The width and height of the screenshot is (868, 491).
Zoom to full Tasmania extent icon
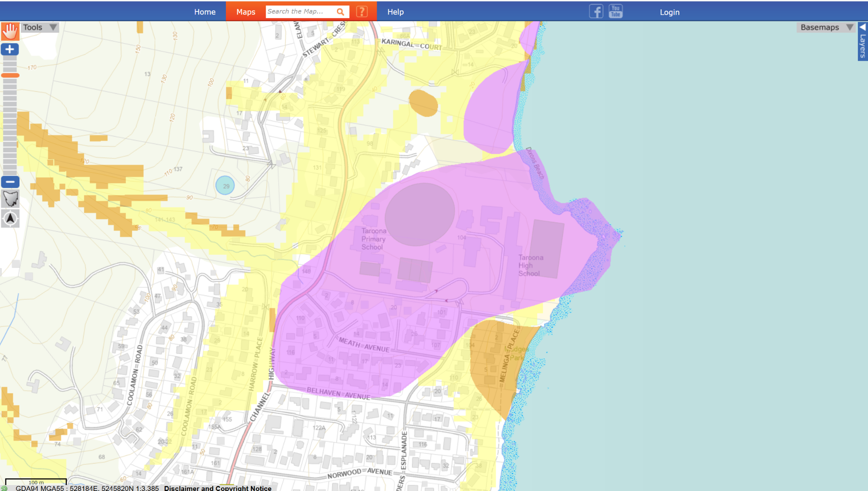click(x=10, y=199)
